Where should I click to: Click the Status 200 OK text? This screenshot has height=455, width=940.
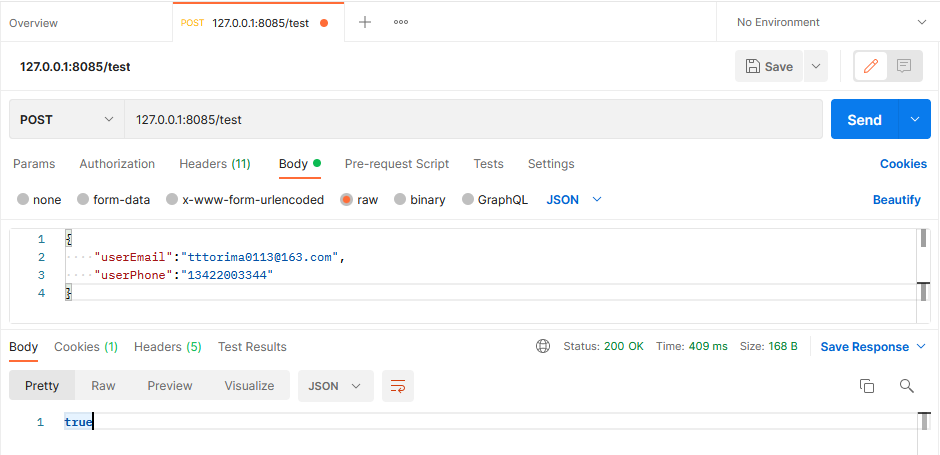coord(604,346)
